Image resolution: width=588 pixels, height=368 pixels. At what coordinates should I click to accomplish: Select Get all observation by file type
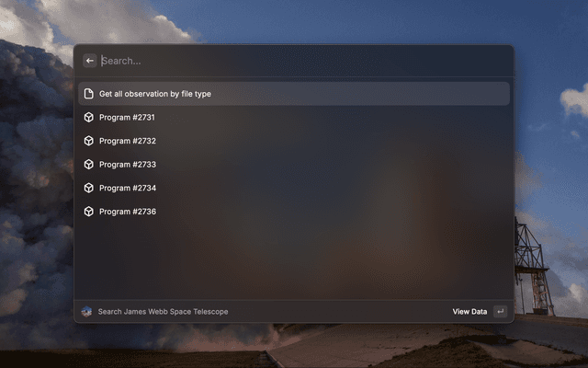[x=294, y=94]
